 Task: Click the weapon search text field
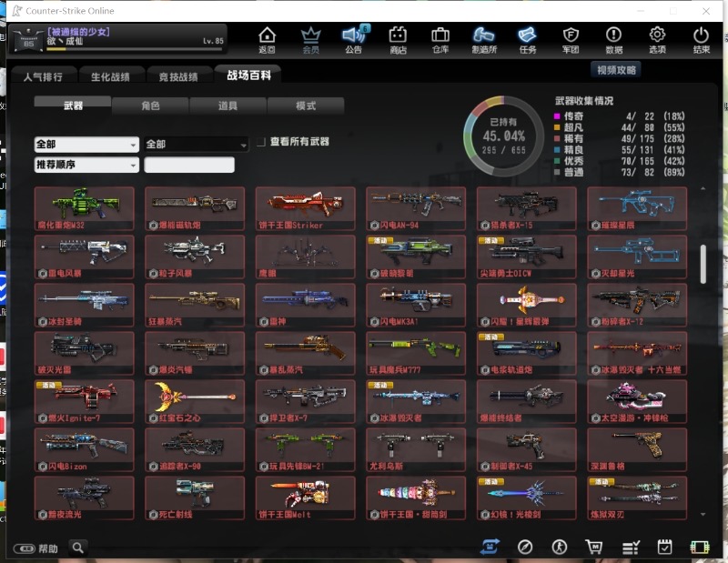click(189, 165)
